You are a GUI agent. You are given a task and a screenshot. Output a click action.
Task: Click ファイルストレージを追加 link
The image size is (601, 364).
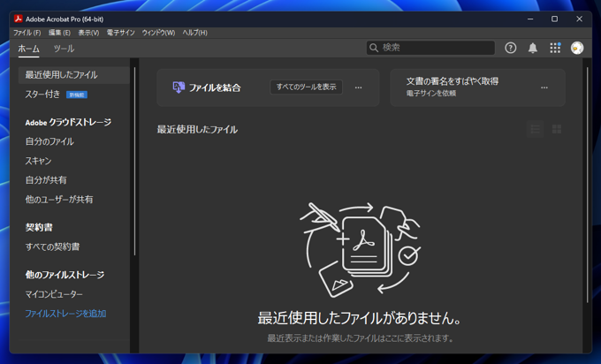[65, 314]
